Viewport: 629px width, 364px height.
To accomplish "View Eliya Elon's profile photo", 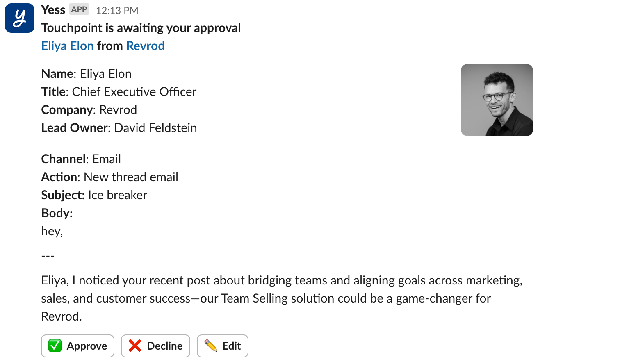I will (497, 100).
